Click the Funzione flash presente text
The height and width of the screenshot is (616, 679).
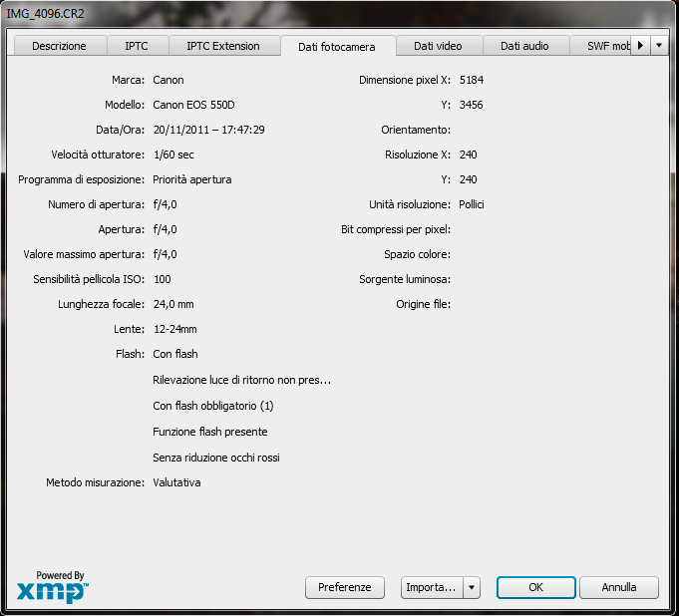point(210,432)
